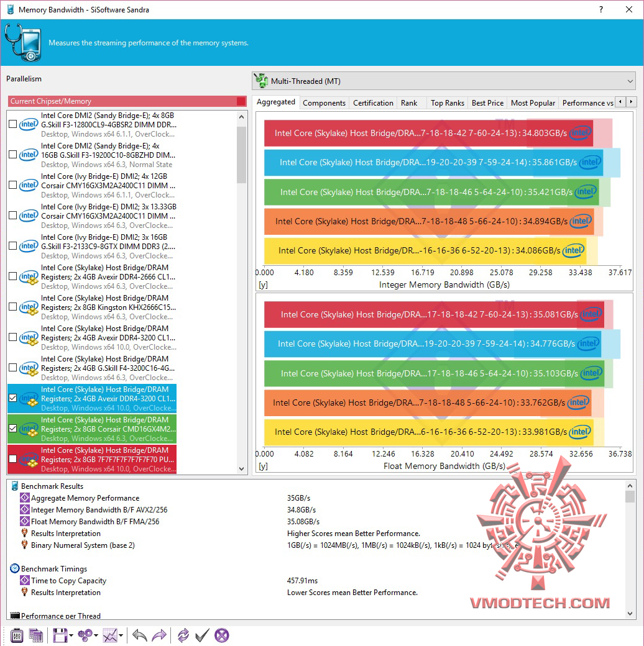Click the red color swatch in chipset header
Image resolution: width=644 pixels, height=646 pixels.
pyautogui.click(x=241, y=101)
